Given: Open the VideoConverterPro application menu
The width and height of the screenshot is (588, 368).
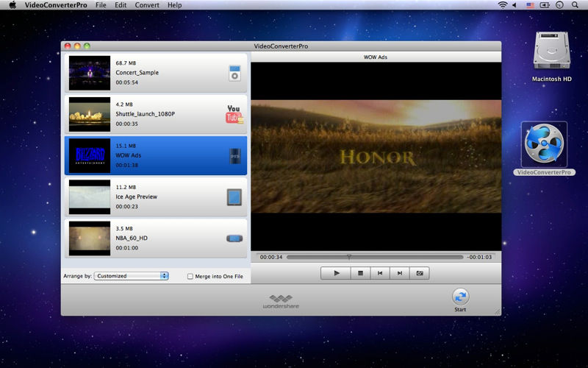Looking at the screenshot, I should pyautogui.click(x=56, y=5).
